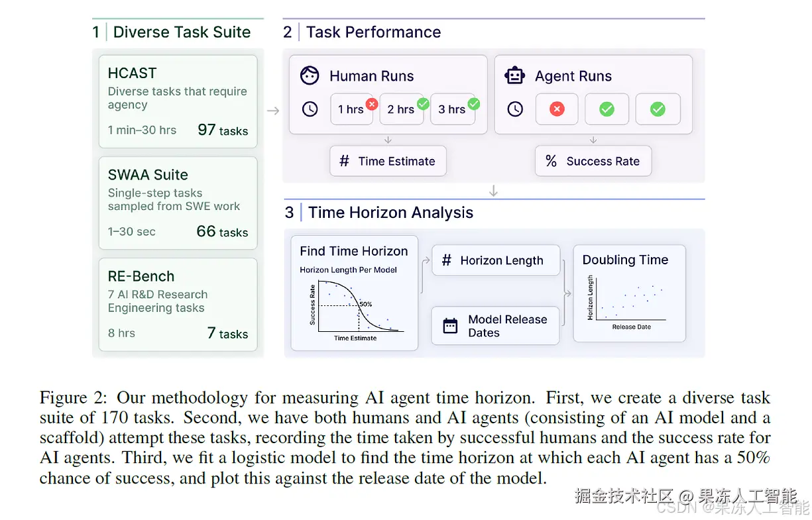Image resolution: width=812 pixels, height=520 pixels.
Task: Click the 1 hrs box
Action: 351,109
